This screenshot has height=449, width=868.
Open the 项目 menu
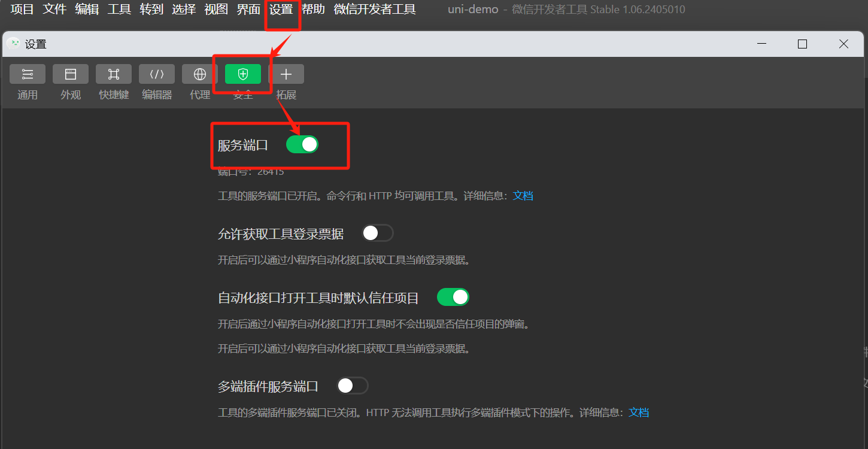[x=23, y=10]
